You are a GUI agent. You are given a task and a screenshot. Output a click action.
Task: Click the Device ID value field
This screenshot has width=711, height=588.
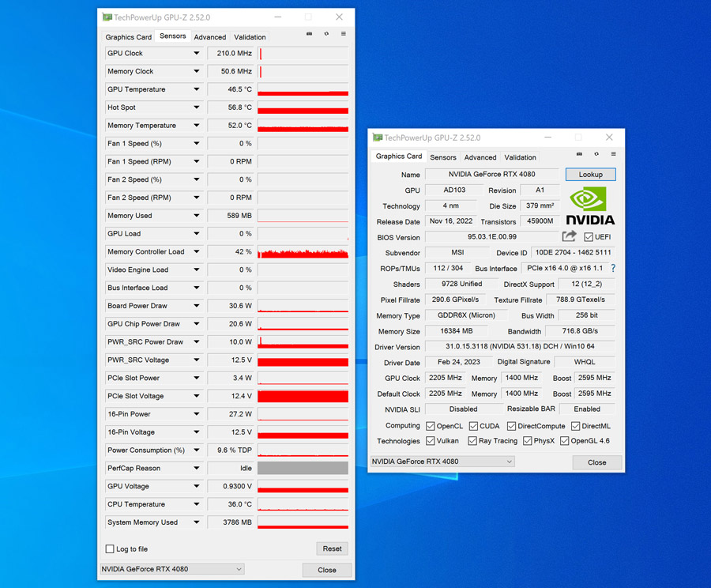coord(574,252)
